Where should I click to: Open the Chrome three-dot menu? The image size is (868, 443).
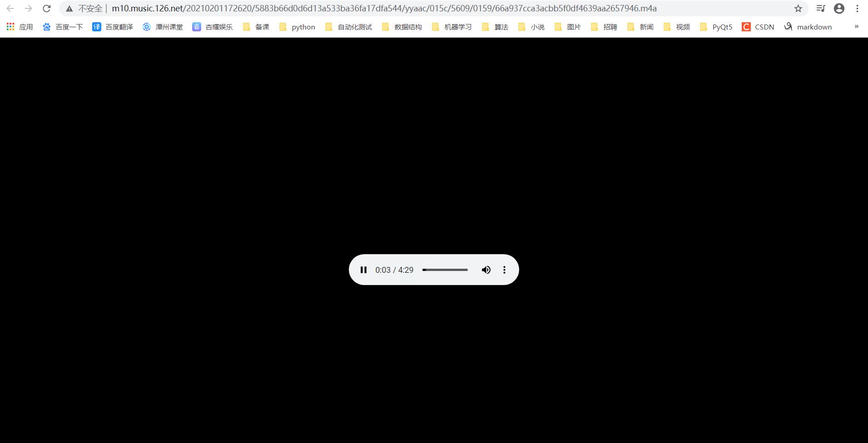point(857,8)
